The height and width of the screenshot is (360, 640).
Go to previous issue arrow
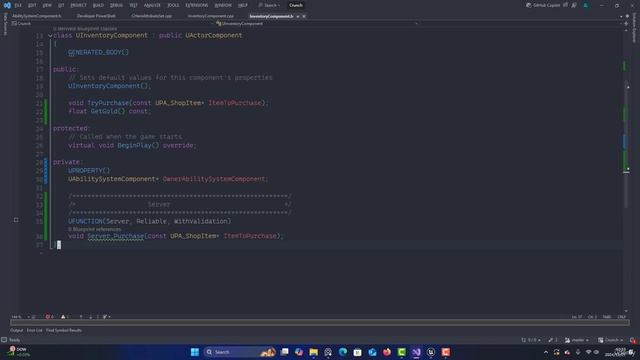click(81, 317)
